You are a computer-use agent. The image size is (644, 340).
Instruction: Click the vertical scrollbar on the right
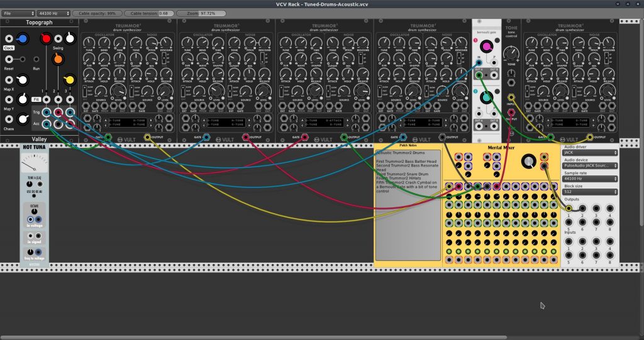(x=641, y=123)
